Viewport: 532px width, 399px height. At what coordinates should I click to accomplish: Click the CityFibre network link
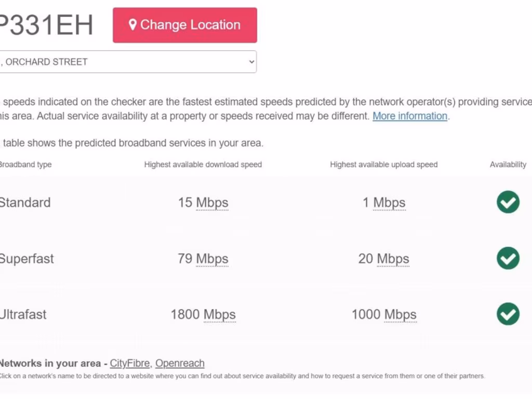[x=130, y=363]
